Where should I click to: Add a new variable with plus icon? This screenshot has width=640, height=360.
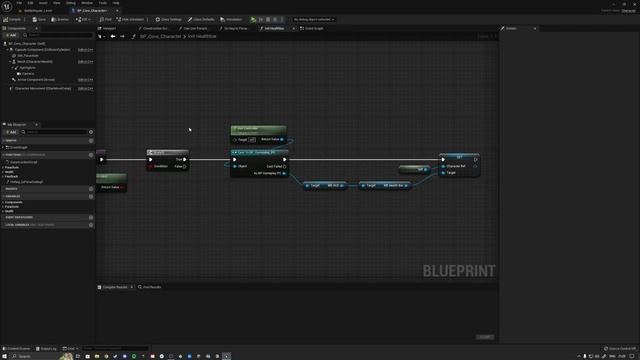91,196
